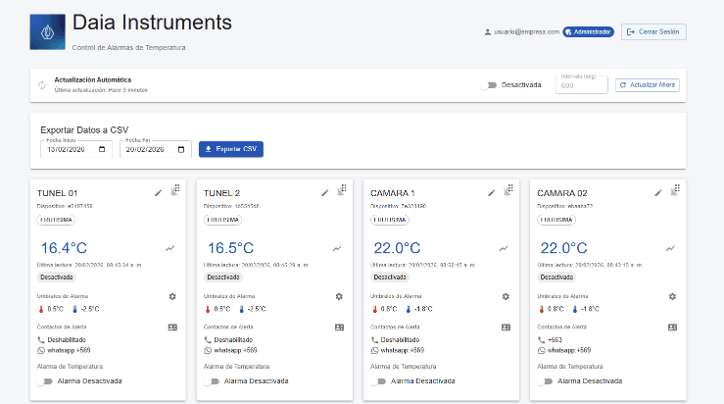
Task: Click the muted bell icon on CAMARA 1
Action: point(507,193)
